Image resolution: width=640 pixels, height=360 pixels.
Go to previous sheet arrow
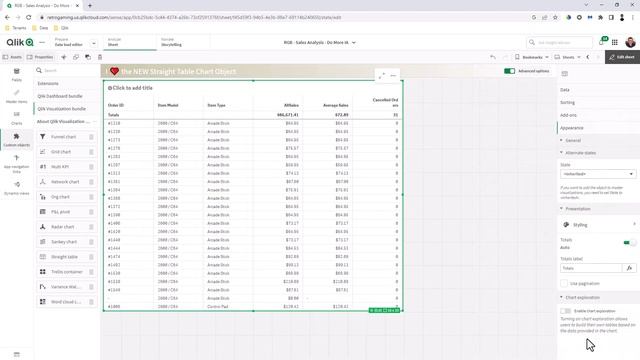[x=588, y=57]
